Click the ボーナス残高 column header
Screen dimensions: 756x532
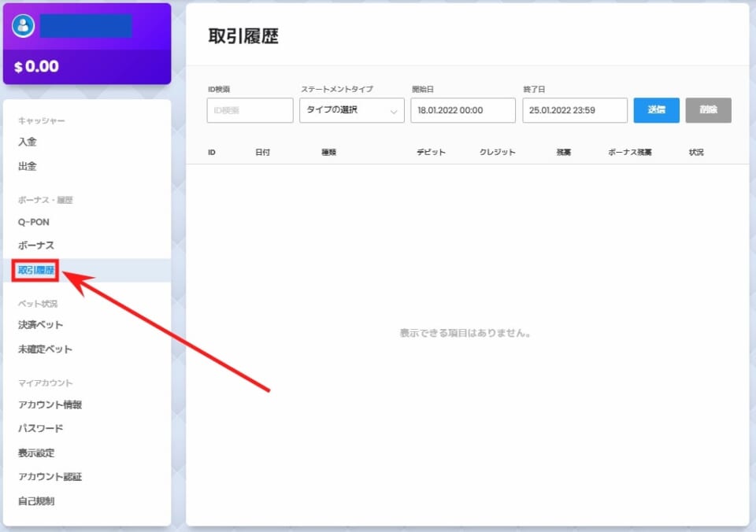point(630,152)
